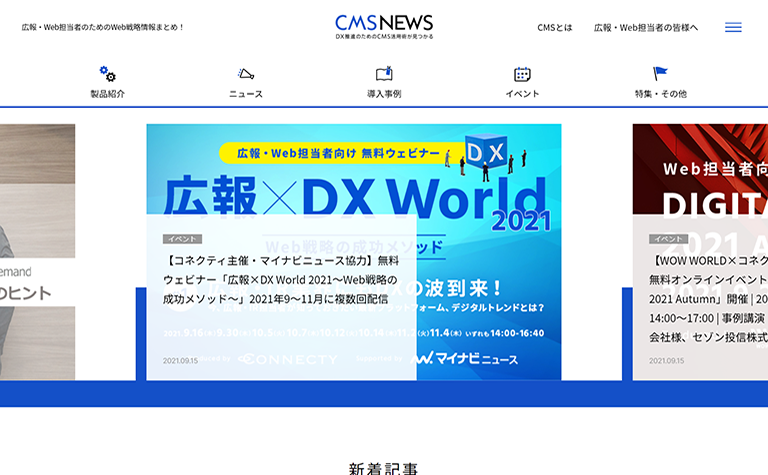Screen dimensions: 768x475
Task: Open the 製品紹介 menu item
Action: [107, 94]
